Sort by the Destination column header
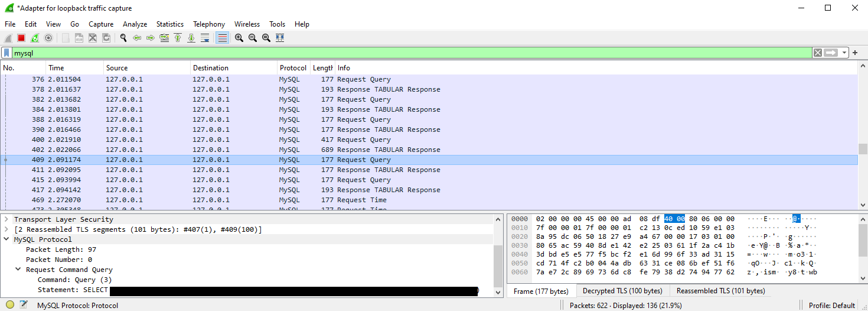The height and width of the screenshot is (311, 868). pyautogui.click(x=234, y=68)
